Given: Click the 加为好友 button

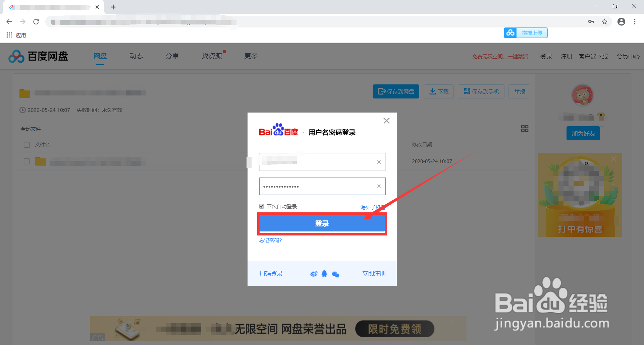Looking at the screenshot, I should pyautogui.click(x=583, y=133).
